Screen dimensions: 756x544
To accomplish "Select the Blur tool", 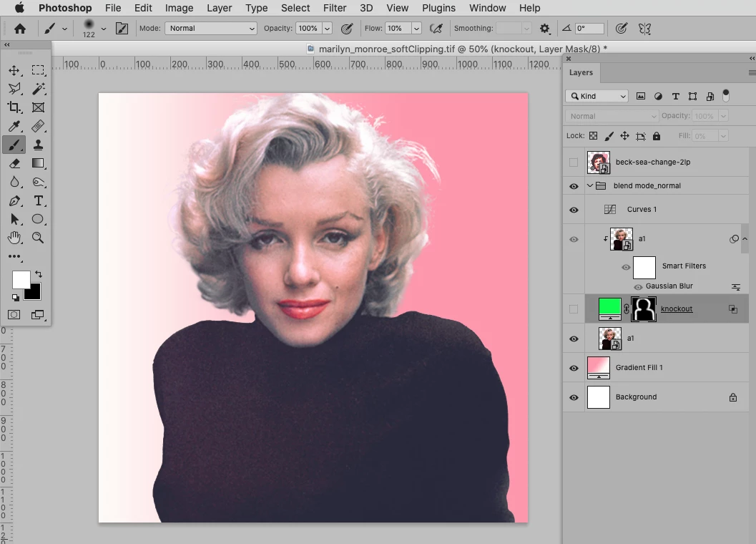I will [14, 182].
